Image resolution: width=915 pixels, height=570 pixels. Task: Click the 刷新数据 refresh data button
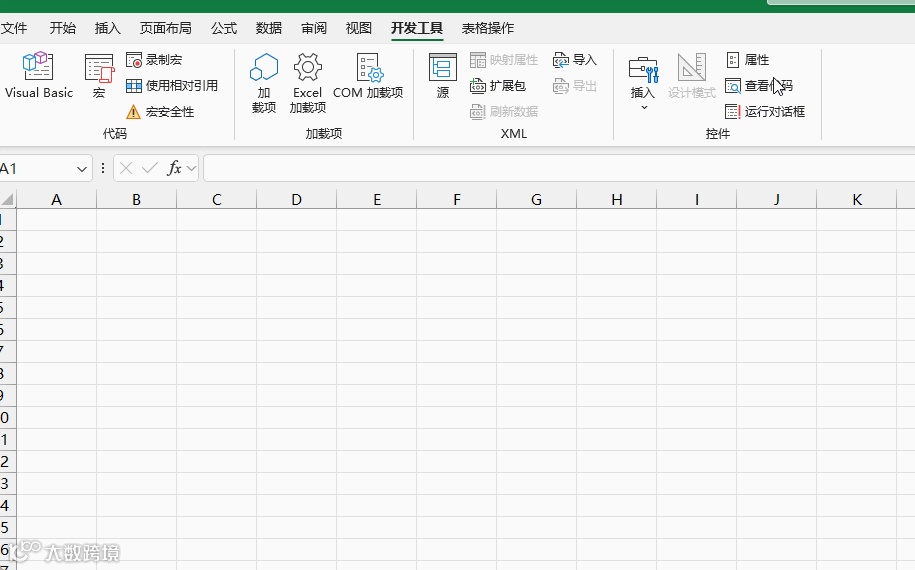(x=504, y=111)
